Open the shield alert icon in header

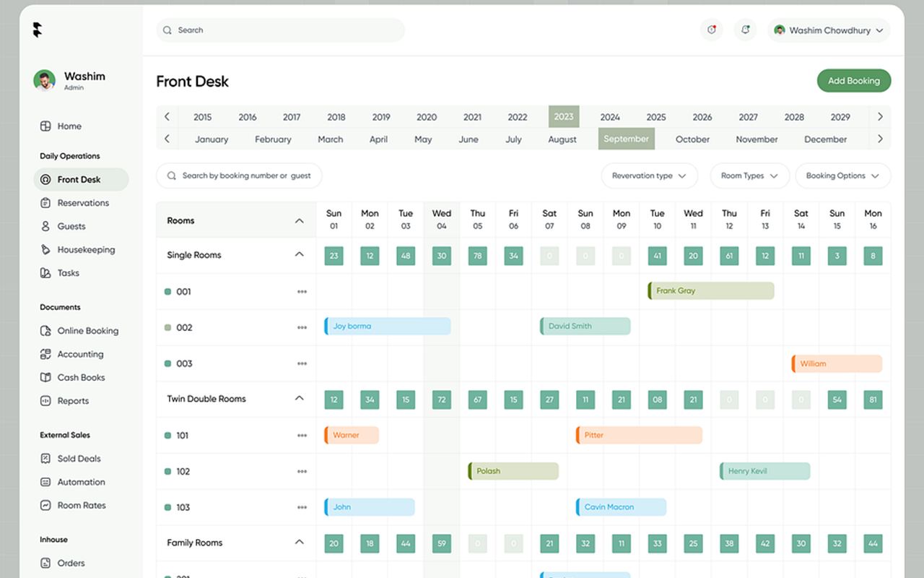711,30
